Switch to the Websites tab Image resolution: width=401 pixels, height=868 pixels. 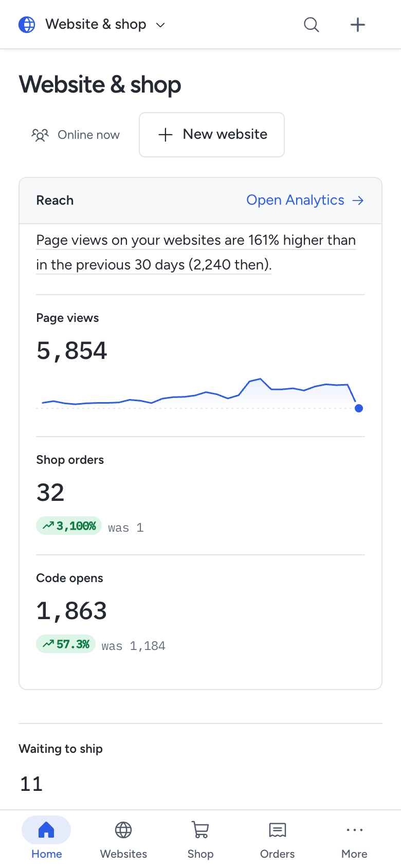coord(123,839)
